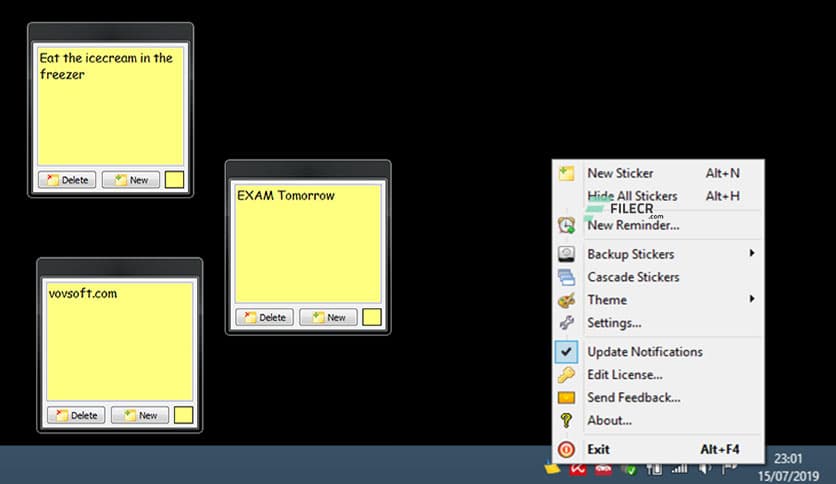Viewport: 836px width, 484px height.
Task: Click the stacked windows icon beside Cascade Stickers
Action: [x=566, y=277]
